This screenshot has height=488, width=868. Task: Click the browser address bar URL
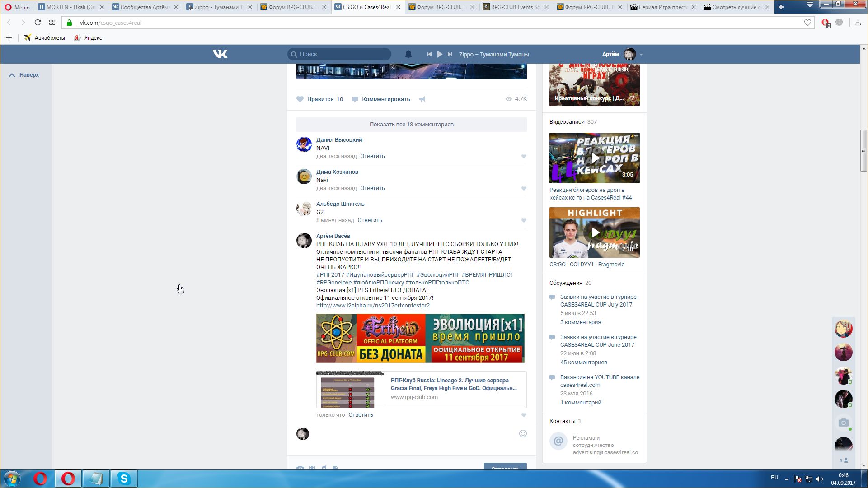click(x=111, y=23)
